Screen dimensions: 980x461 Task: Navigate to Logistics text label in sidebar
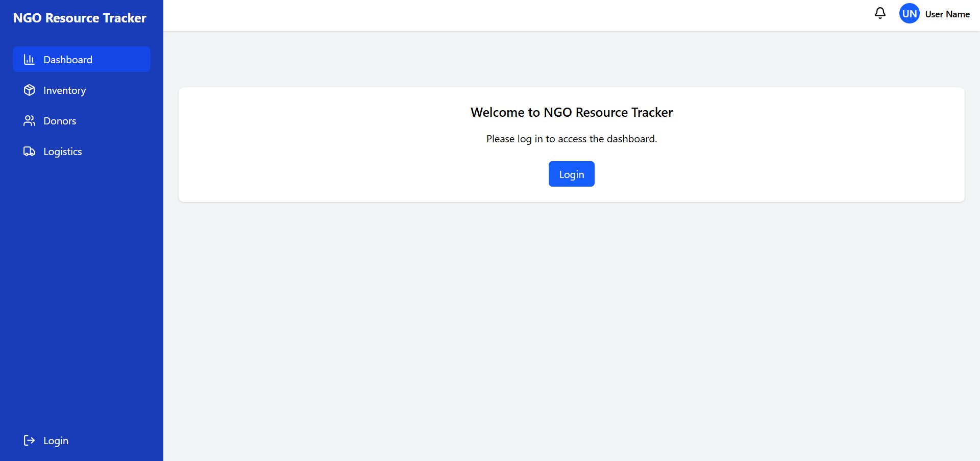tap(62, 151)
